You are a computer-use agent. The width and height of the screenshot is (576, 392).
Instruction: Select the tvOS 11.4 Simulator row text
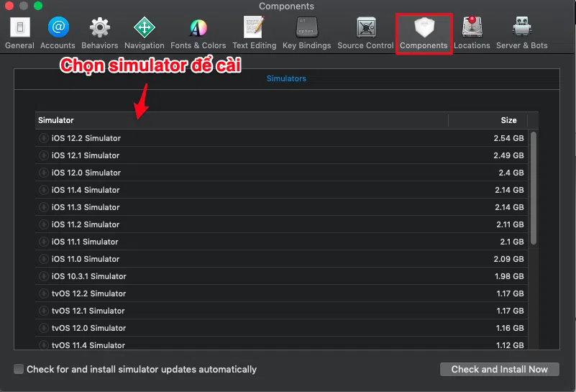tap(88, 345)
